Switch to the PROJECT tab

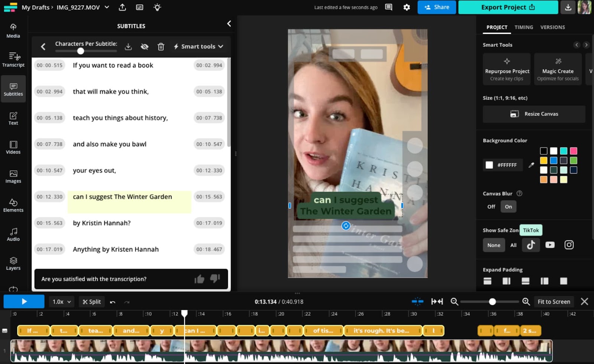(x=497, y=27)
